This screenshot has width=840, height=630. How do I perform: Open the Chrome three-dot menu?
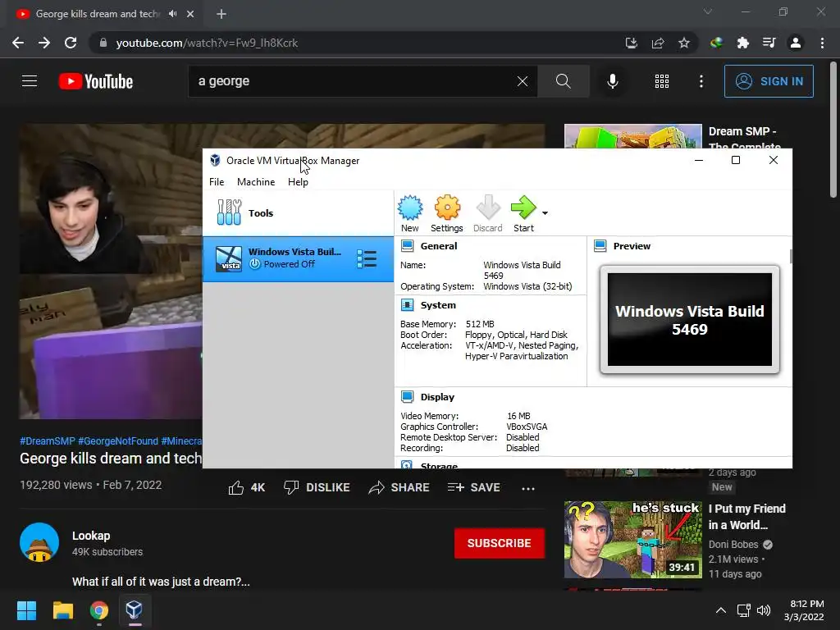pyautogui.click(x=822, y=43)
